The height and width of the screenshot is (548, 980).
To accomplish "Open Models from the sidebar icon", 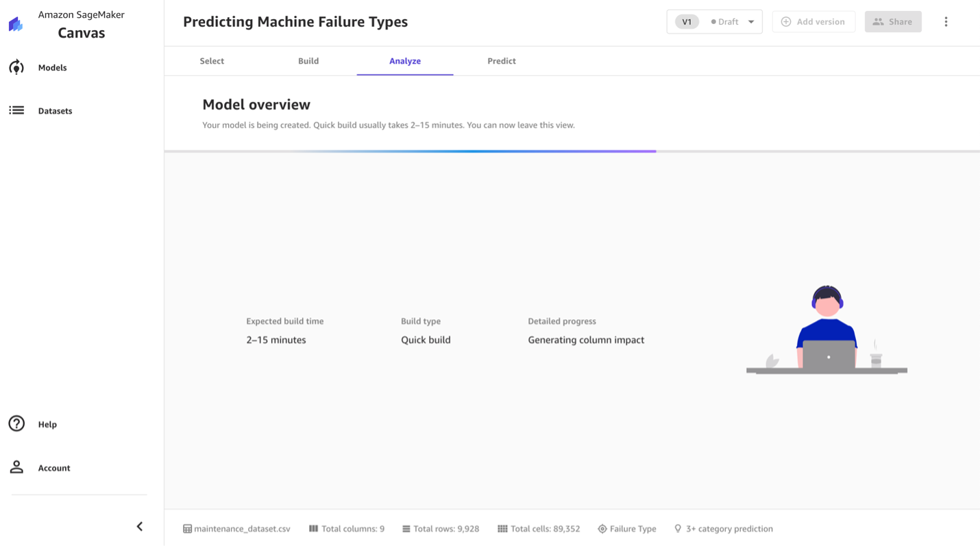I will point(16,67).
